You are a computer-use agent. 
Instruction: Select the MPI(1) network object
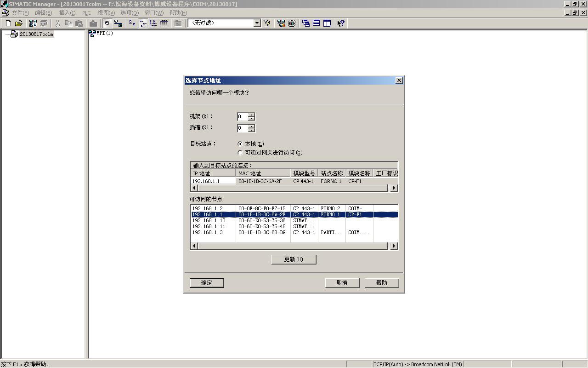101,33
